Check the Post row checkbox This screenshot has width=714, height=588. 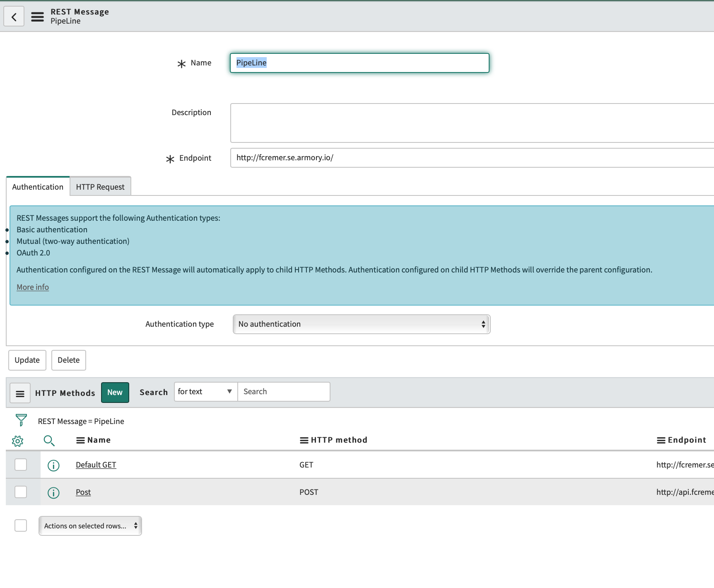coord(21,492)
